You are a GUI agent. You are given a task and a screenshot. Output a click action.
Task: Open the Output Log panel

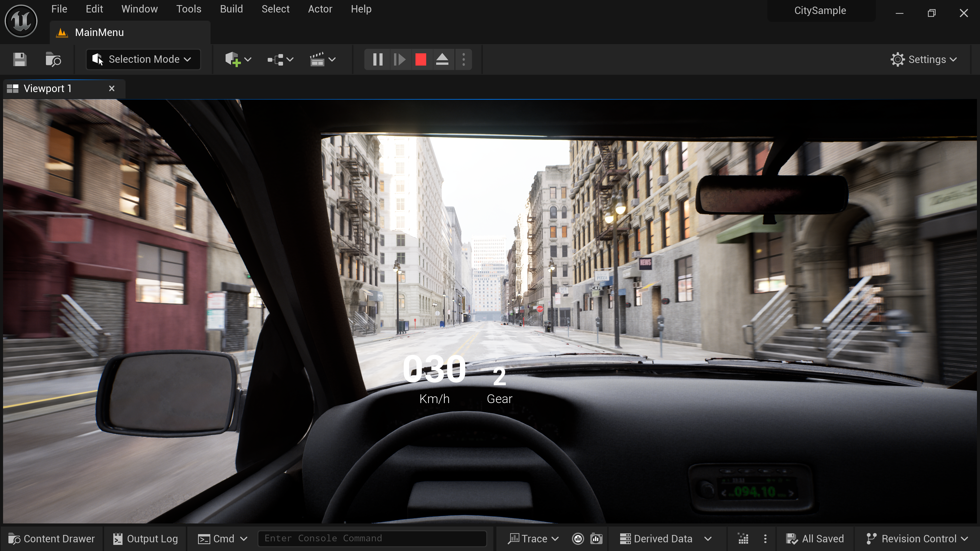(145, 539)
